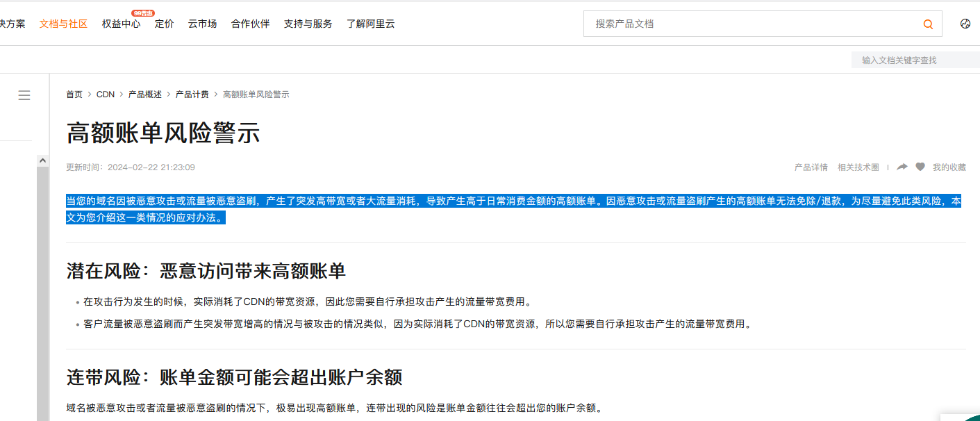Go to 首页 breadcrumb link

tap(74, 94)
